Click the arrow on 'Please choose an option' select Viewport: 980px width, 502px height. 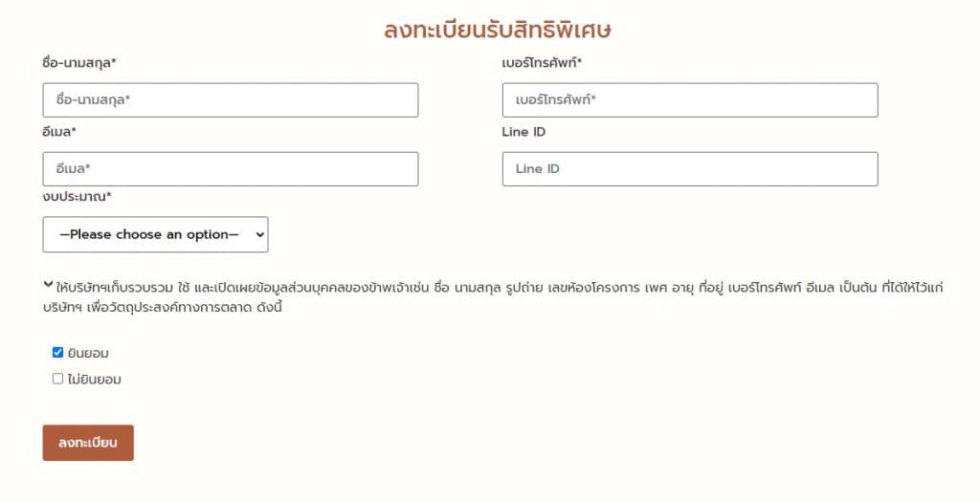pos(259,234)
